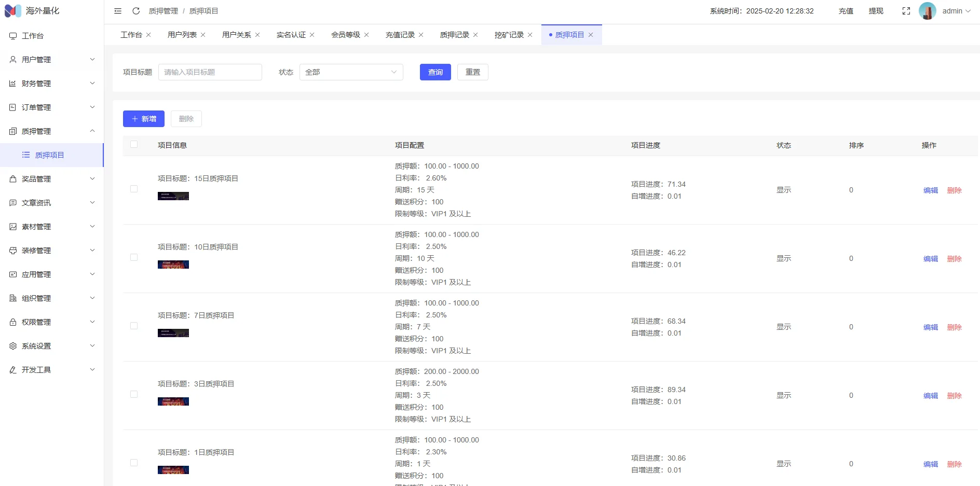Click 编辑 for the 10日质押项目
Viewport: 980px width, 486px height.
tap(930, 259)
